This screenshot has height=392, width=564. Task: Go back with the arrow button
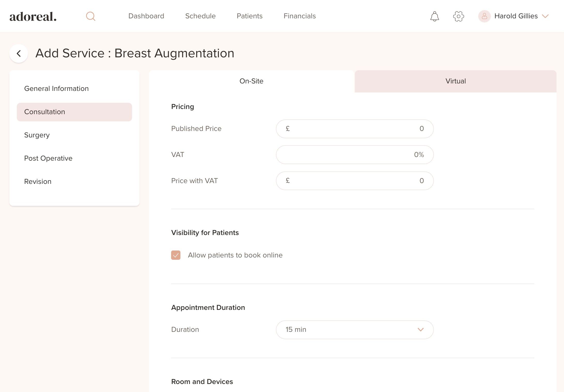click(x=19, y=53)
